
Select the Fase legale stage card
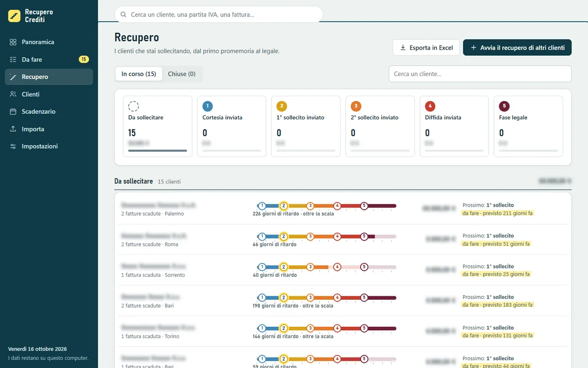tap(528, 127)
